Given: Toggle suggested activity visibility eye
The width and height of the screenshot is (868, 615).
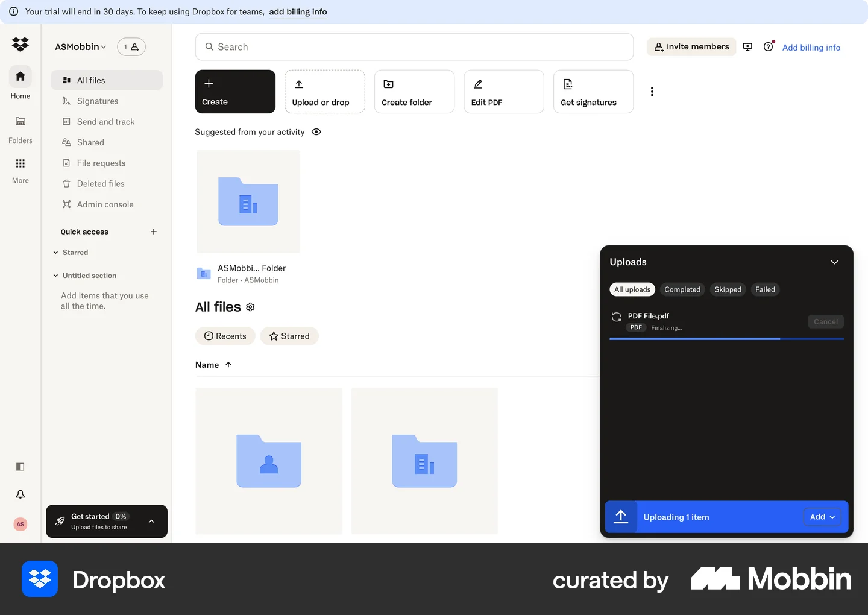Looking at the screenshot, I should tap(316, 132).
